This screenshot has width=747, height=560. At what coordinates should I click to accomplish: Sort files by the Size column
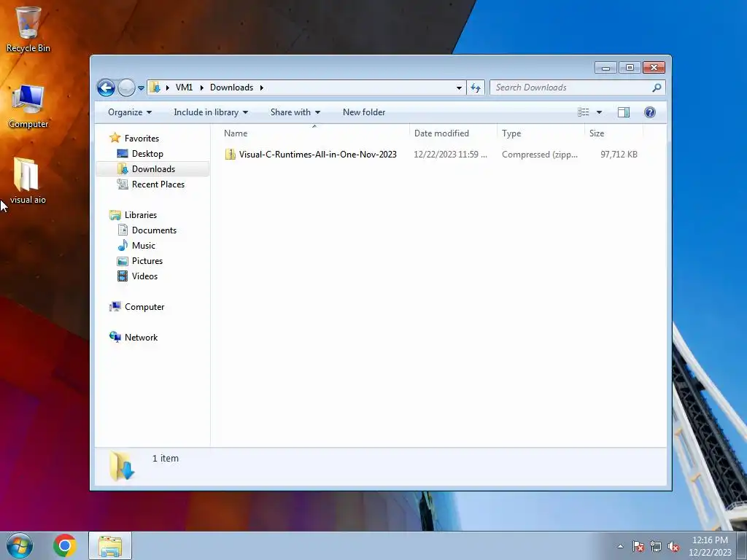[x=614, y=133]
